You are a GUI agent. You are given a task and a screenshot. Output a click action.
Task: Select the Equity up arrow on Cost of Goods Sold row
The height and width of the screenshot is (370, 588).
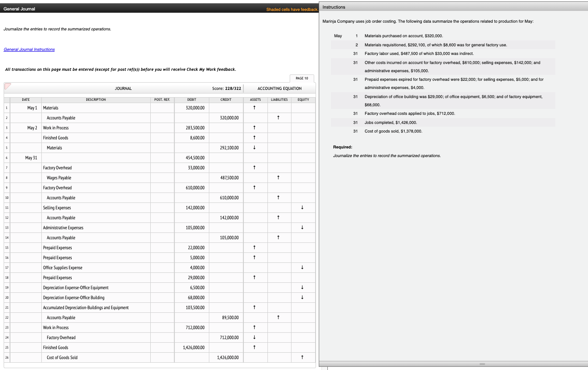point(303,357)
